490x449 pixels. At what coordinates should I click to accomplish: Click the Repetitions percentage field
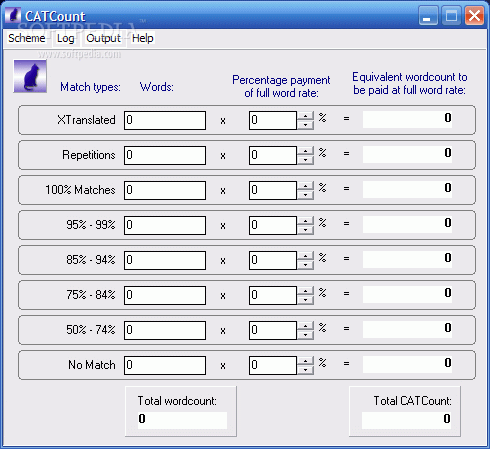coord(273,155)
